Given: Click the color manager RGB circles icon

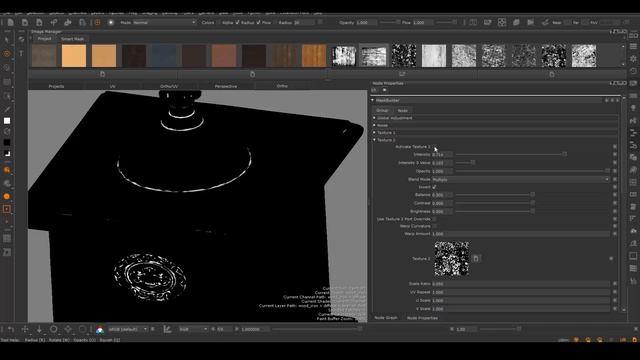Looking at the screenshot, I should pos(100,329).
